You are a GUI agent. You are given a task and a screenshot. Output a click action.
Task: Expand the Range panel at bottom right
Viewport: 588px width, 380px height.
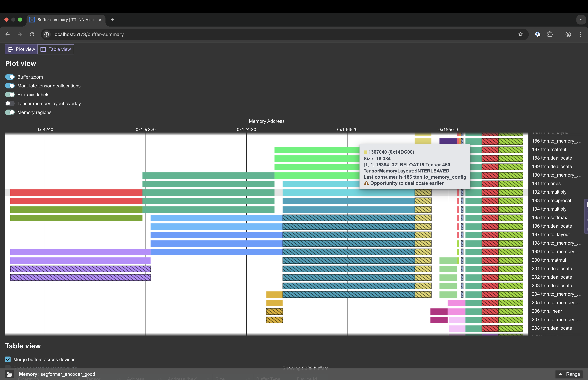pyautogui.click(x=569, y=374)
